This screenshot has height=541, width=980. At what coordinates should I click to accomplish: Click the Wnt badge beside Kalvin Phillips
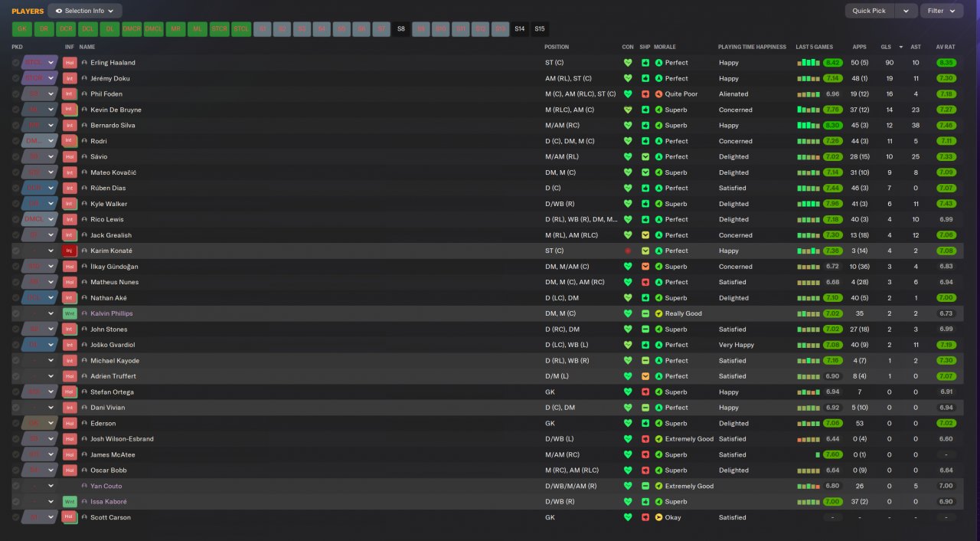[x=70, y=313]
